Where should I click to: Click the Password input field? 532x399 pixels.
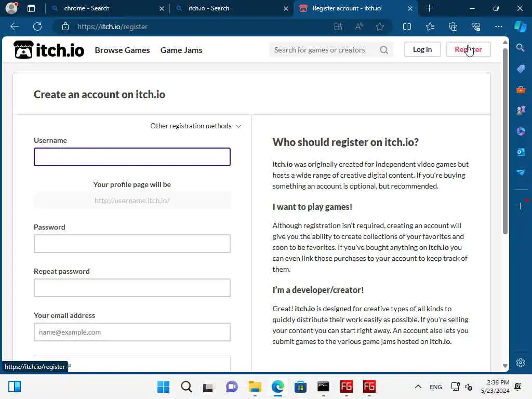click(x=132, y=244)
